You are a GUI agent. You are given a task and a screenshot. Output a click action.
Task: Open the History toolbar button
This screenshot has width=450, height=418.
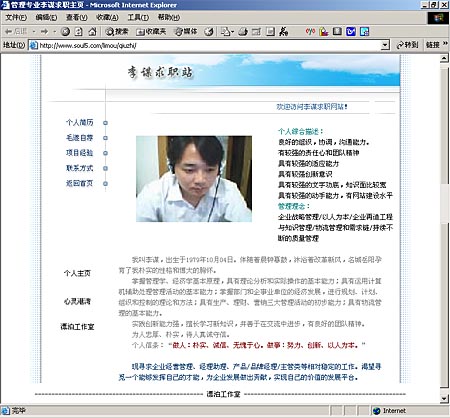209,32
